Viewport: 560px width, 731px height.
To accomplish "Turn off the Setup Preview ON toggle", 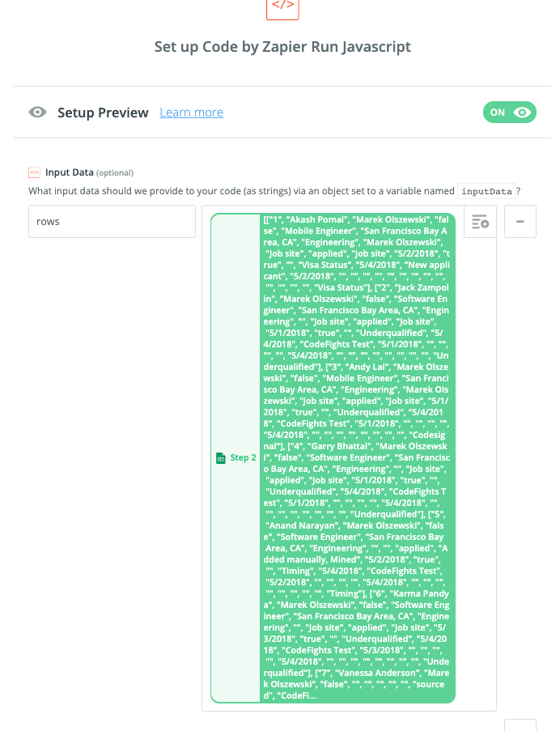I will tap(510, 113).
